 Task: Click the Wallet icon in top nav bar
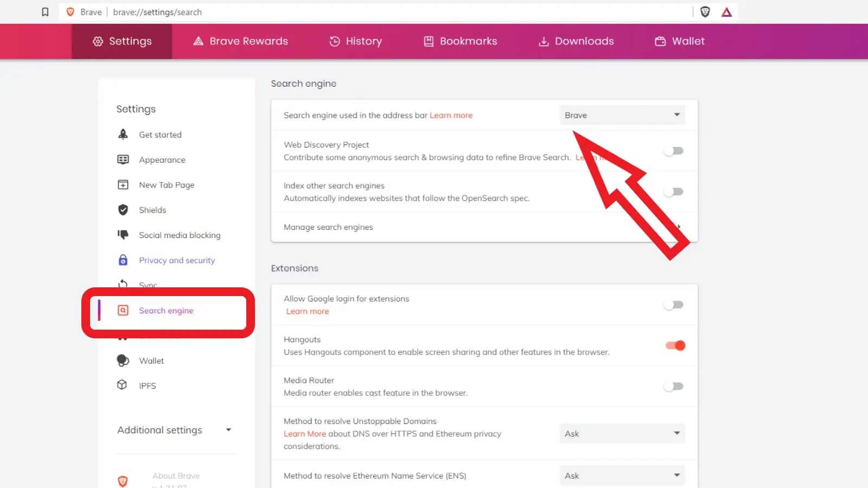(x=660, y=41)
